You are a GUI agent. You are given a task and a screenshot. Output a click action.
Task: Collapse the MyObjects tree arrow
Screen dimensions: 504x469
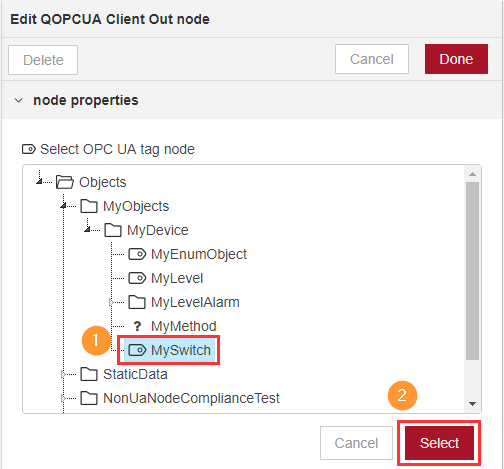63,206
